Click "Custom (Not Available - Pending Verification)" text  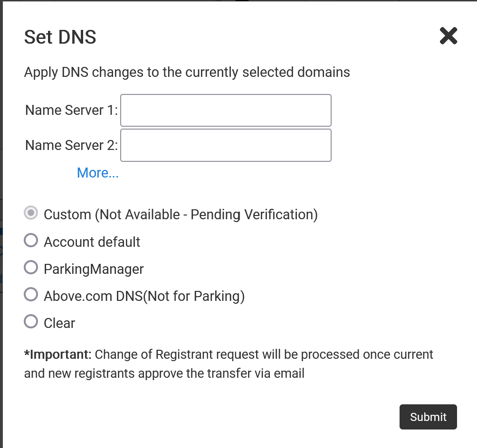pyautogui.click(x=181, y=215)
